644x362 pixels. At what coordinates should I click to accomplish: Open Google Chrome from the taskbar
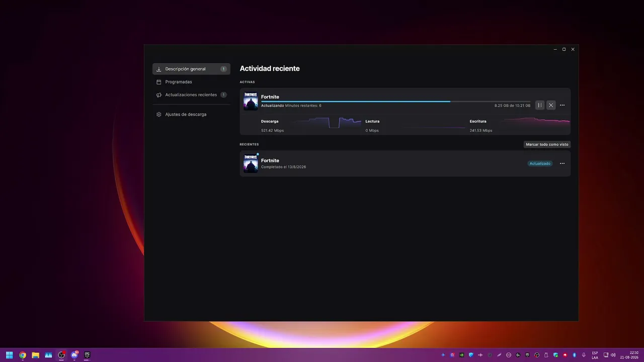tap(23, 355)
